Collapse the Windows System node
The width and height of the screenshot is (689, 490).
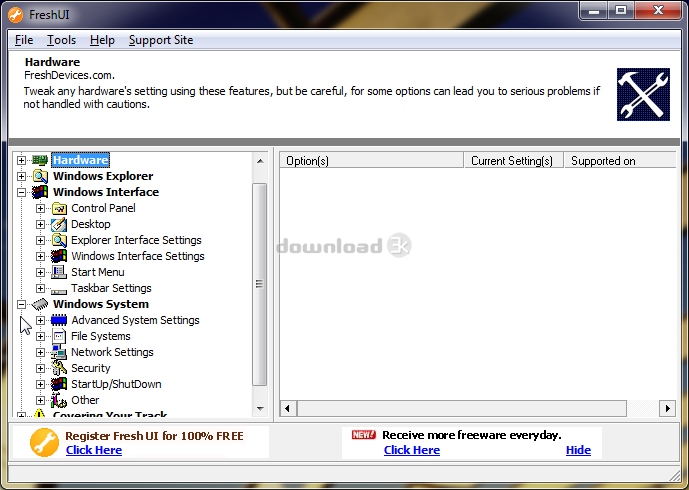pyautogui.click(x=21, y=304)
